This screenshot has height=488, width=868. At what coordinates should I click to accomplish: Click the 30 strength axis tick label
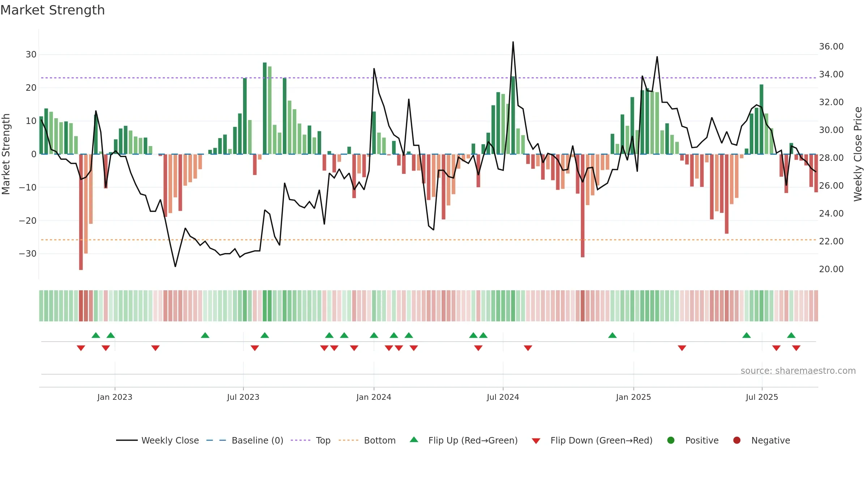(31, 54)
